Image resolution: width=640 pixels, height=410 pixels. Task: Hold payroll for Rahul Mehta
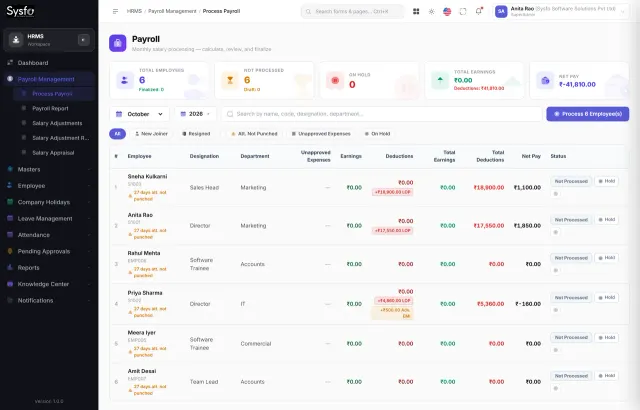tap(607, 258)
